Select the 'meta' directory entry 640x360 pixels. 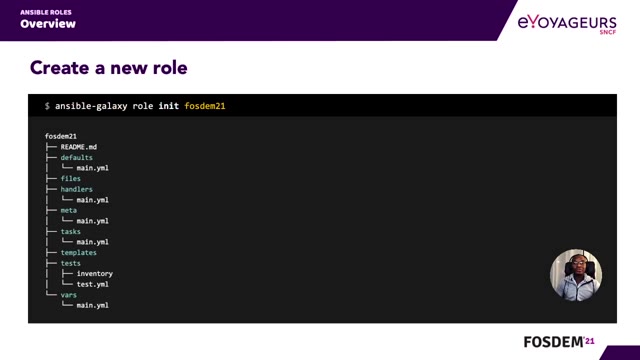pyautogui.click(x=69, y=210)
